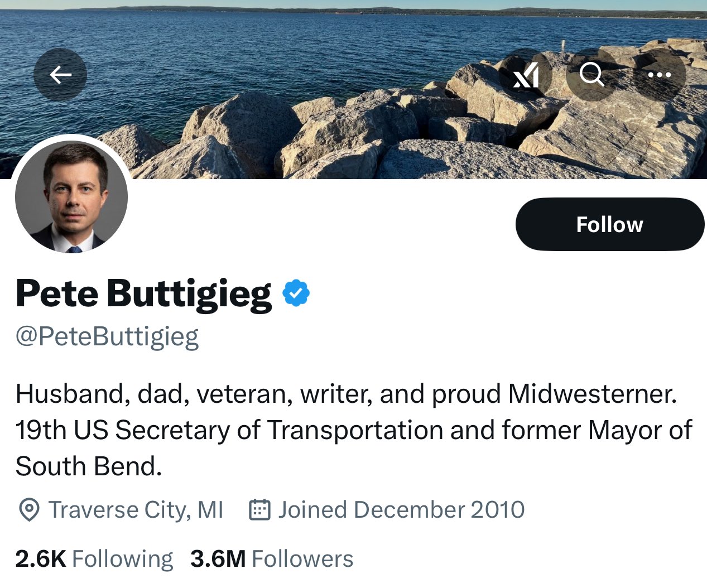The image size is (707, 588).
Task: Click the Joined December 2010 text
Action: click(401, 510)
